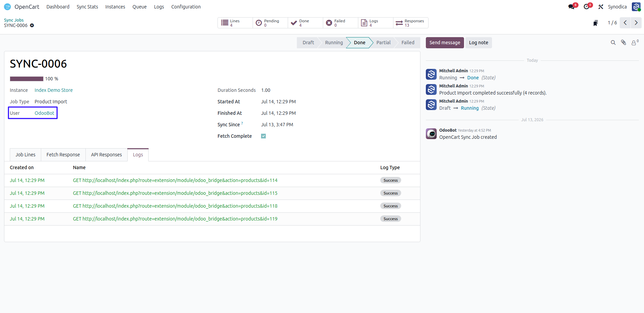Open log row for products id=118
The width and height of the screenshot is (644, 313).
tap(212, 206)
